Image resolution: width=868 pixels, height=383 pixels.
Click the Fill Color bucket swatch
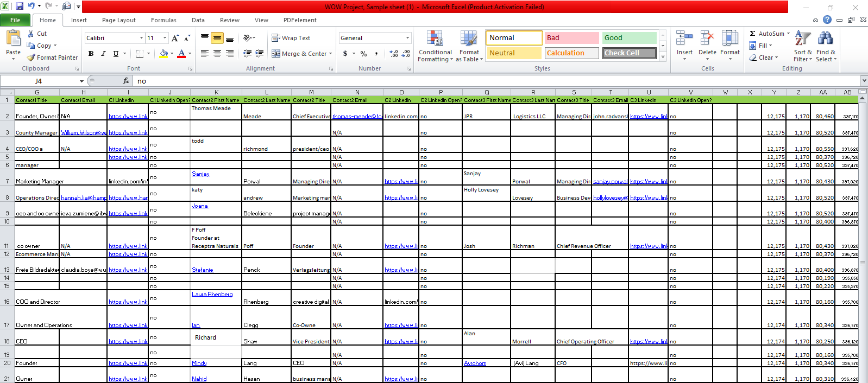163,54
